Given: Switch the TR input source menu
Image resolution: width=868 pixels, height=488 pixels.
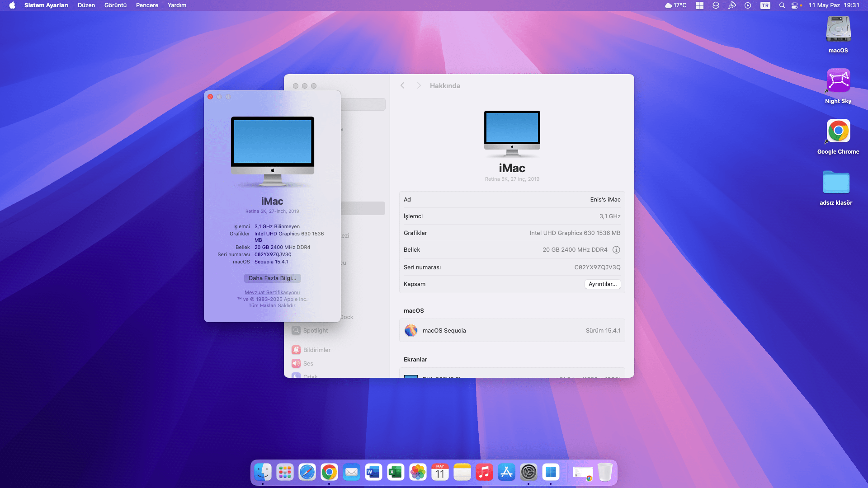Looking at the screenshot, I should click(765, 5).
